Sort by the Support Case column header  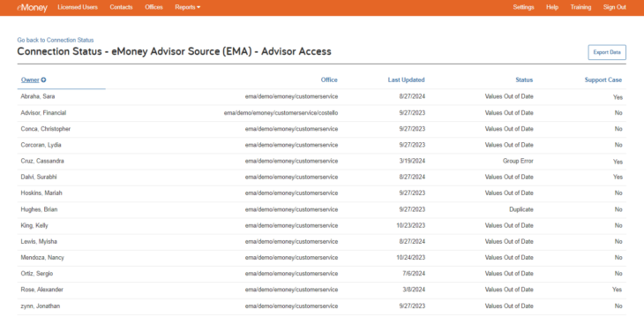(603, 79)
